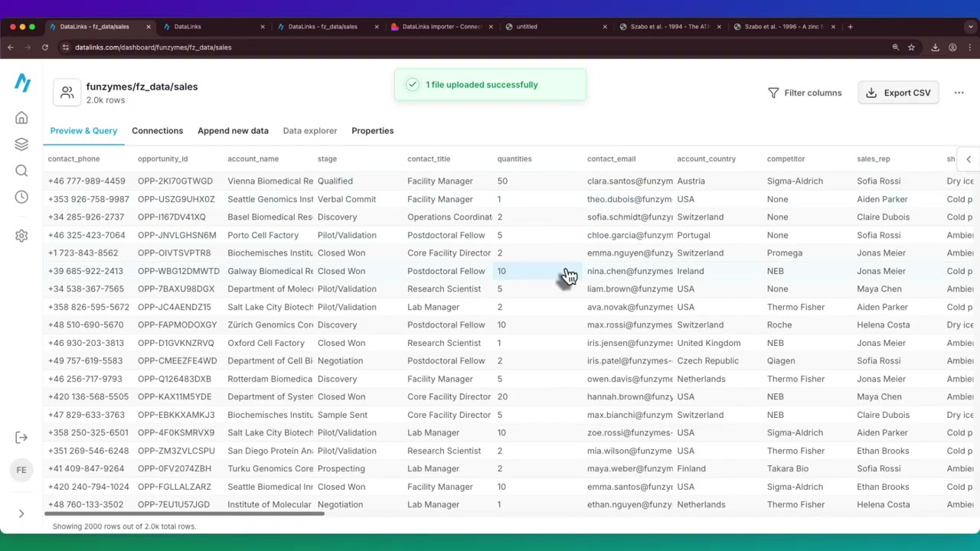Open the Properties tab
The width and height of the screenshot is (980, 551).
[372, 131]
